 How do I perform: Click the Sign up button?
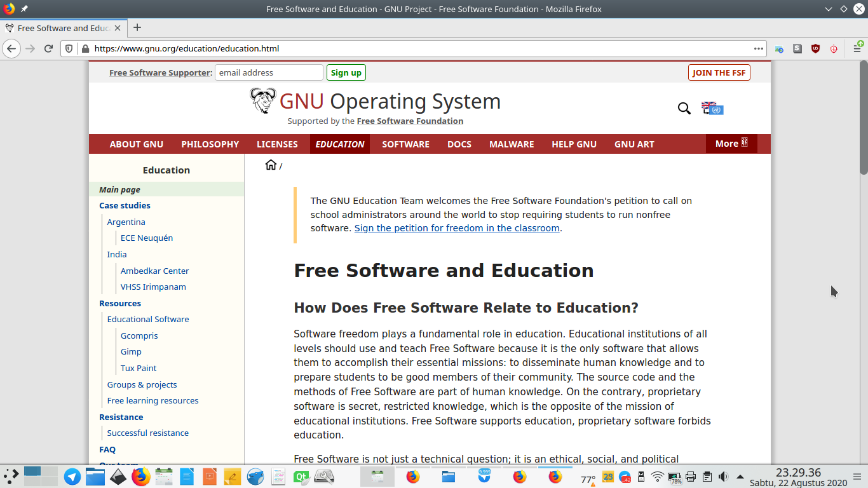pos(346,72)
